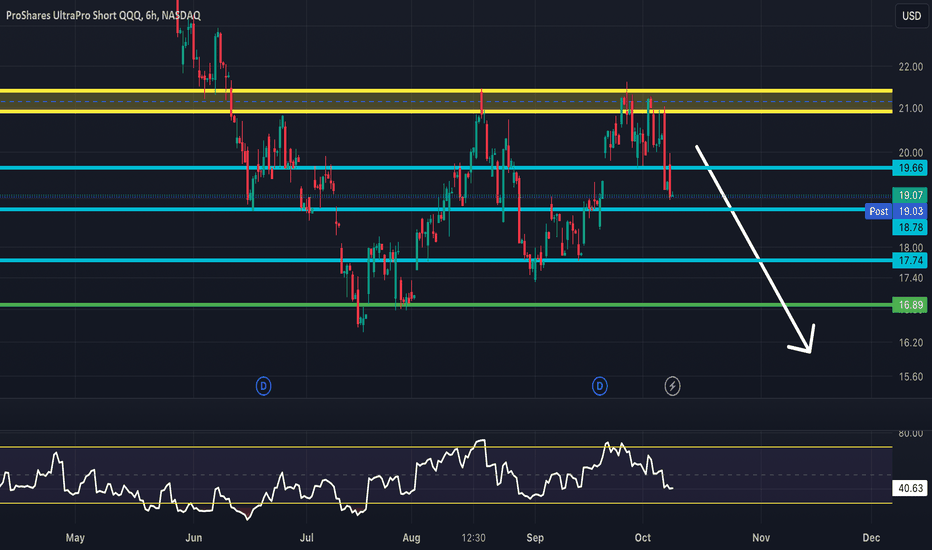Select the 18.78 price label
Viewport: 932px width, 550px height.
click(x=910, y=227)
